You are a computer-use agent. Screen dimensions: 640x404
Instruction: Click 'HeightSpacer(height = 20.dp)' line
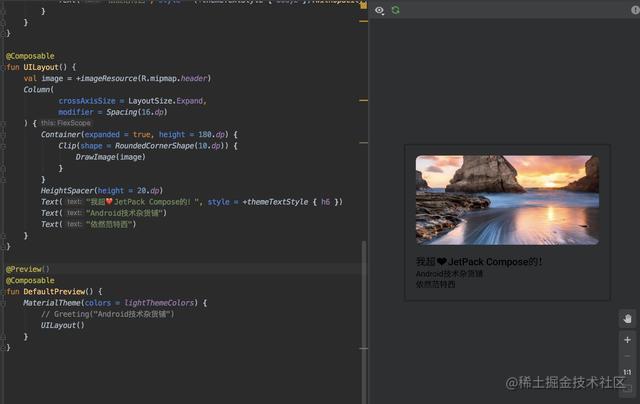point(102,191)
